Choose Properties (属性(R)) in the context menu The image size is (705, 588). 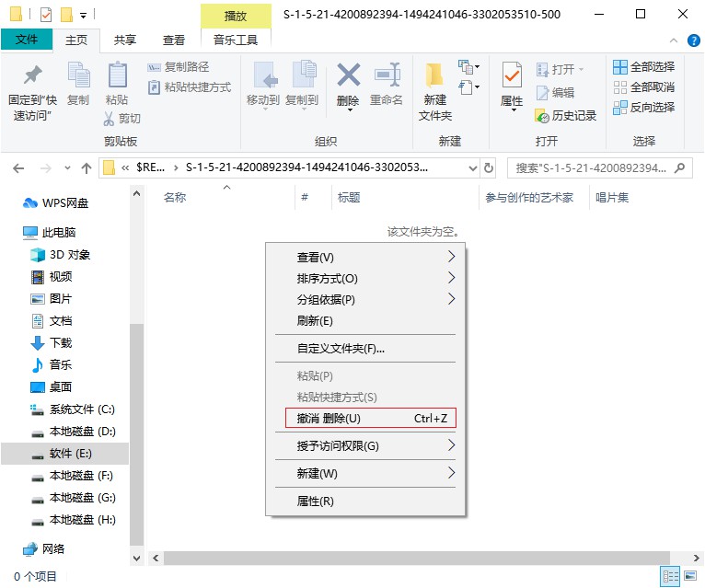[x=365, y=501]
